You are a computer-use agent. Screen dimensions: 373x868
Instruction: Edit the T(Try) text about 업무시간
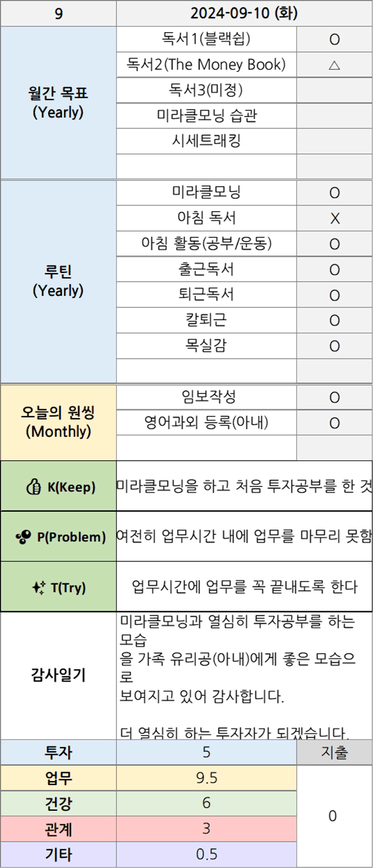click(244, 587)
